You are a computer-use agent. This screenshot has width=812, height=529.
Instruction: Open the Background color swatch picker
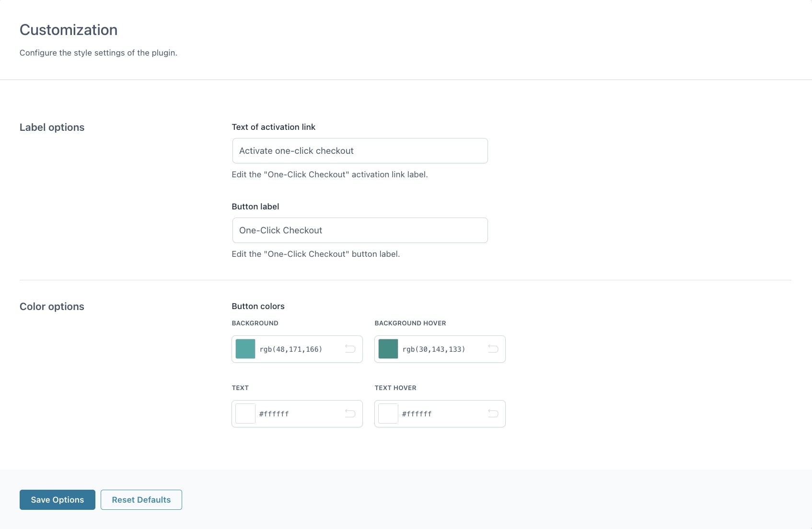click(245, 349)
